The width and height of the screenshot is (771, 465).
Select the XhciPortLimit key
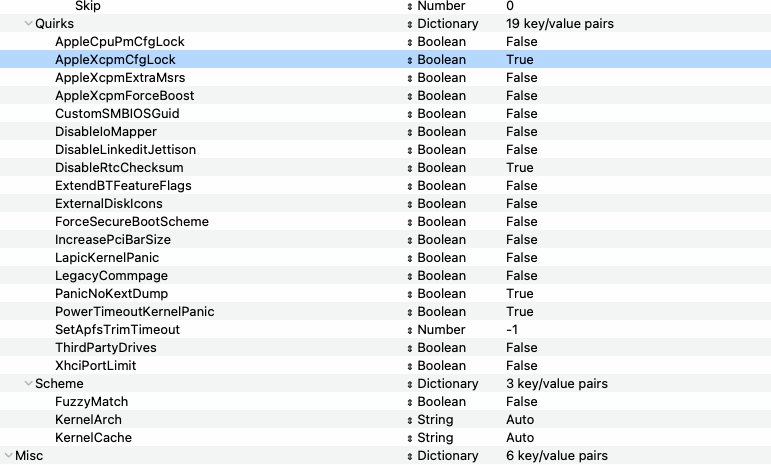tap(95, 366)
